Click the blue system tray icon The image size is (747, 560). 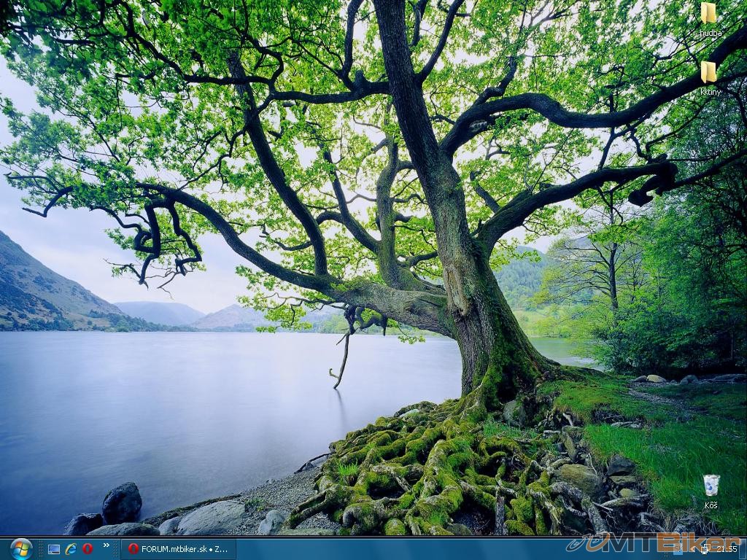pos(678,551)
